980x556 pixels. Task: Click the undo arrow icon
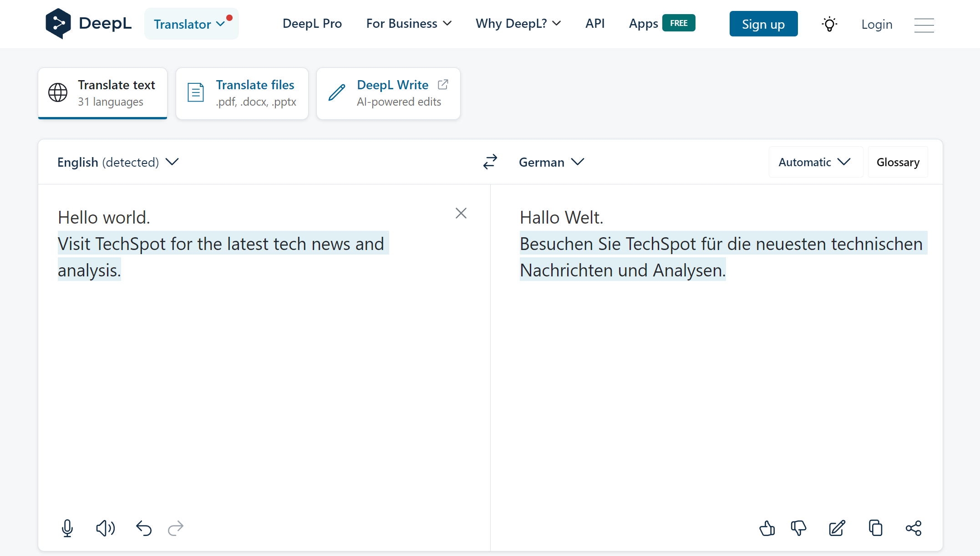(x=144, y=528)
